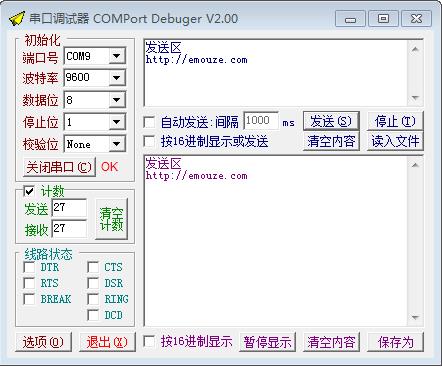Image resolution: width=442 pixels, height=367 pixels.
Task: Click the 接收 count field showing 27
Action: (69, 229)
